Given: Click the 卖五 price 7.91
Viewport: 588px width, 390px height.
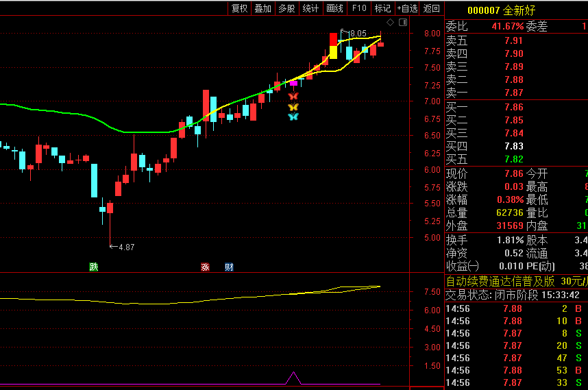Looking at the screenshot, I should pos(513,40).
